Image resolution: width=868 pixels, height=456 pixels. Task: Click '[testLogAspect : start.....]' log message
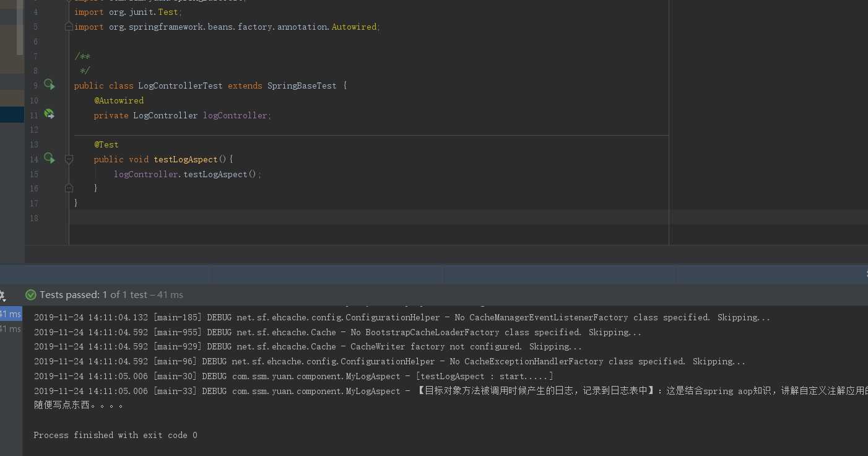(x=484, y=376)
